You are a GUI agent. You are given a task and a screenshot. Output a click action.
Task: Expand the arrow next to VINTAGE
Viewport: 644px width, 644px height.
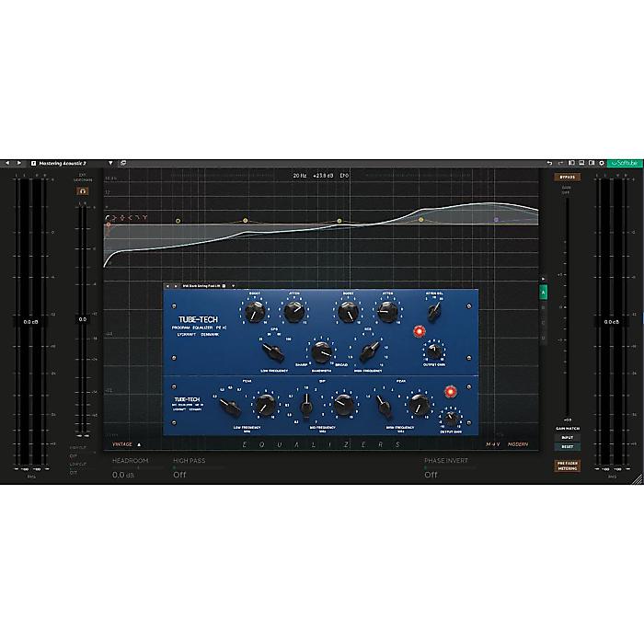[x=139, y=444]
